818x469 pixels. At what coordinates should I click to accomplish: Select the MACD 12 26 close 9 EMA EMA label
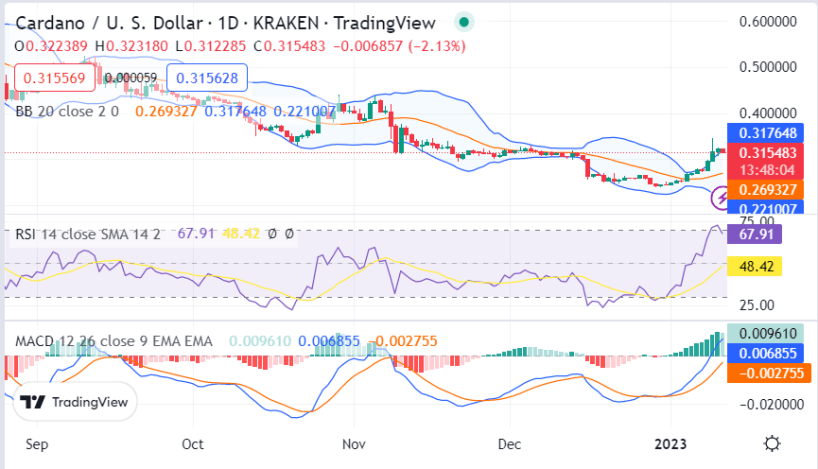coord(114,341)
